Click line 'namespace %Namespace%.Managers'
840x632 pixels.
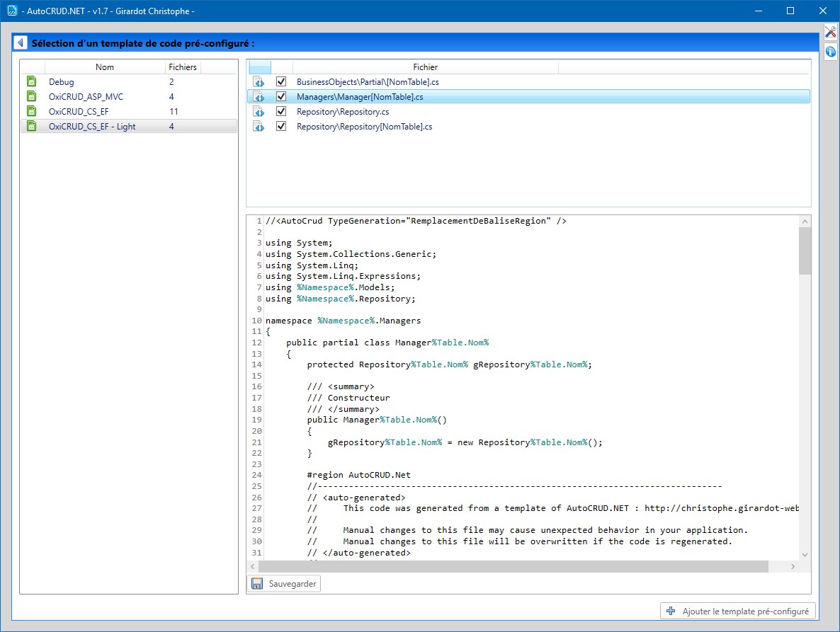pyautogui.click(x=343, y=321)
